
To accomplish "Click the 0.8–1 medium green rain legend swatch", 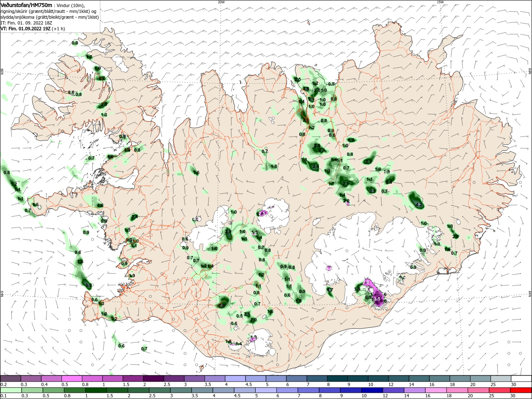I will (x=74, y=390).
